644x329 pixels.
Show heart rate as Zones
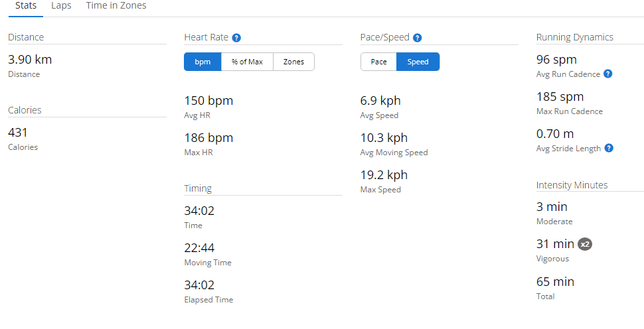293,62
